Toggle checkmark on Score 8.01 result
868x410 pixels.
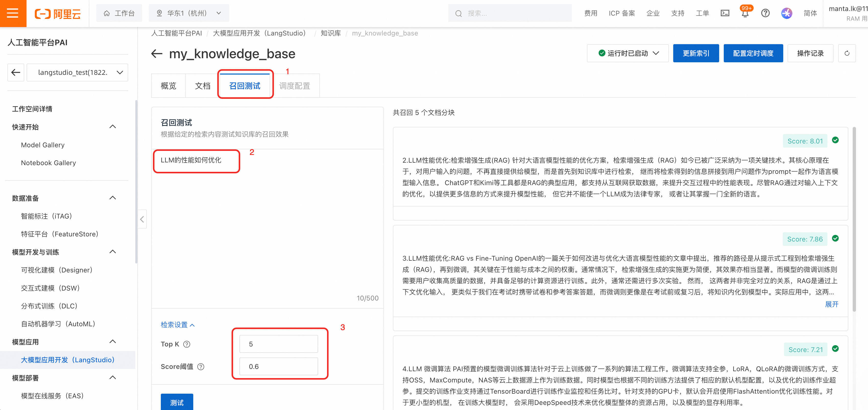coord(835,140)
